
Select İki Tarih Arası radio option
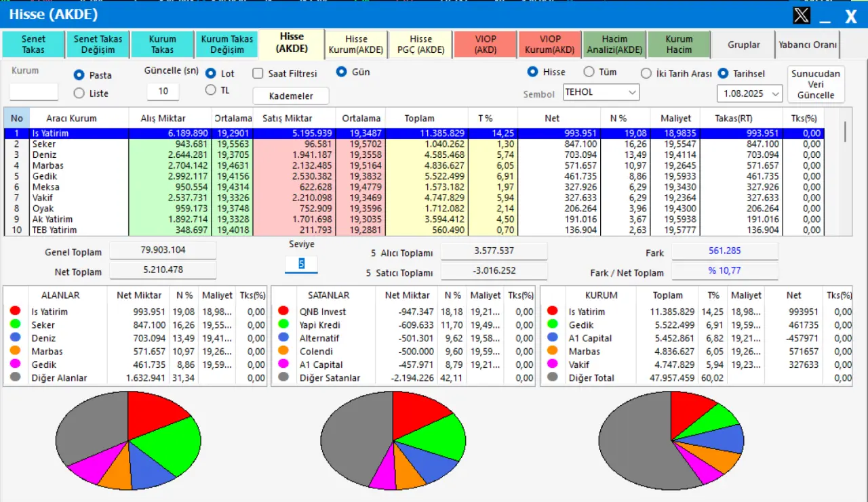click(646, 73)
